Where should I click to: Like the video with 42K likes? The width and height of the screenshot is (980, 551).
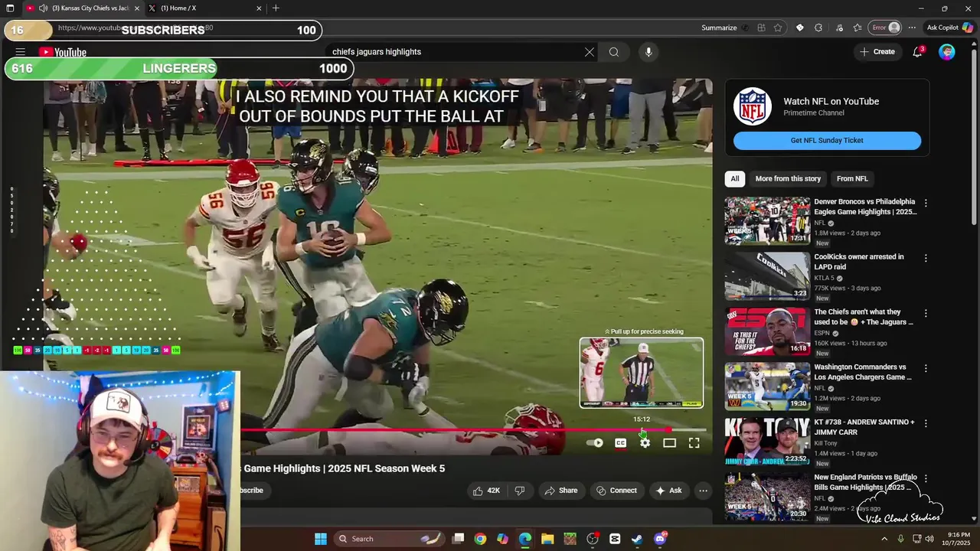pos(486,491)
